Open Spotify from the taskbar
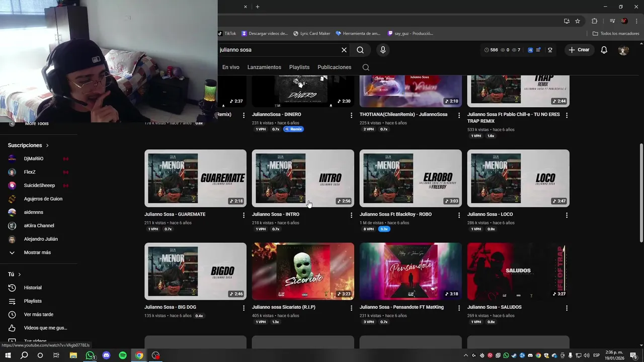 click(123, 355)
